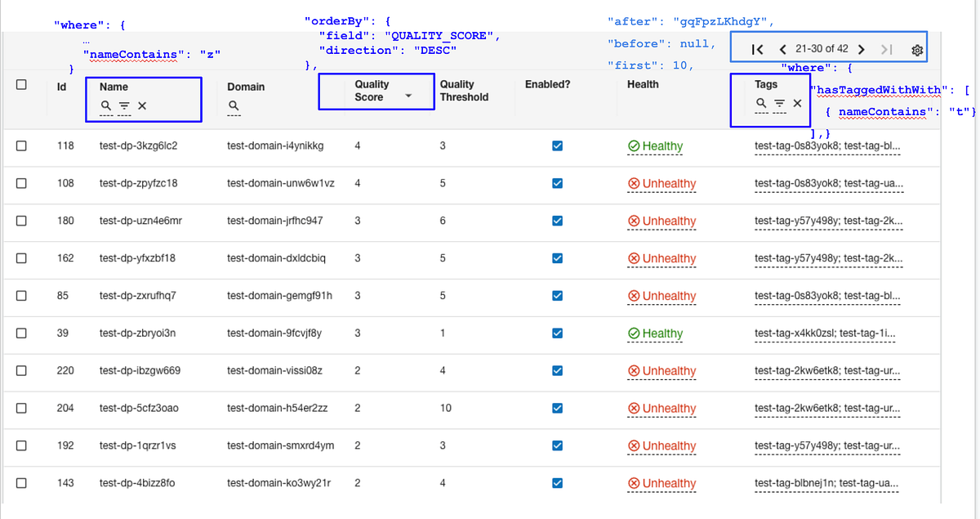Click Unhealthy X icon for test-dp-yfxzbf18
Image resolution: width=980 pixels, height=519 pixels.
(634, 258)
